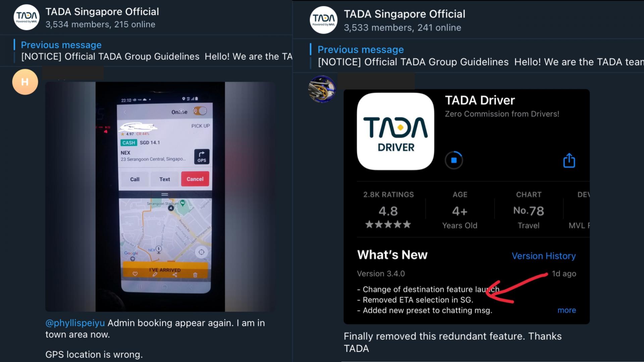This screenshot has width=644, height=362.
Task: Click the @phyllispeiyu mention link
Action: coord(75,323)
